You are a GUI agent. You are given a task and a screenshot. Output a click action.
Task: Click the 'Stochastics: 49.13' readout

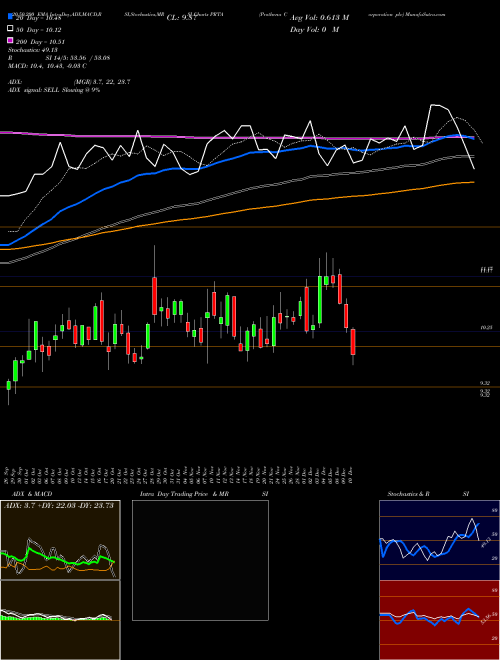(x=32, y=50)
